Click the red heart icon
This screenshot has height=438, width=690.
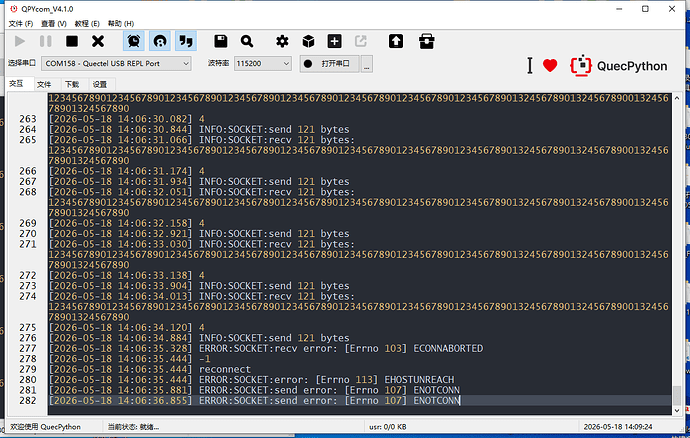550,66
